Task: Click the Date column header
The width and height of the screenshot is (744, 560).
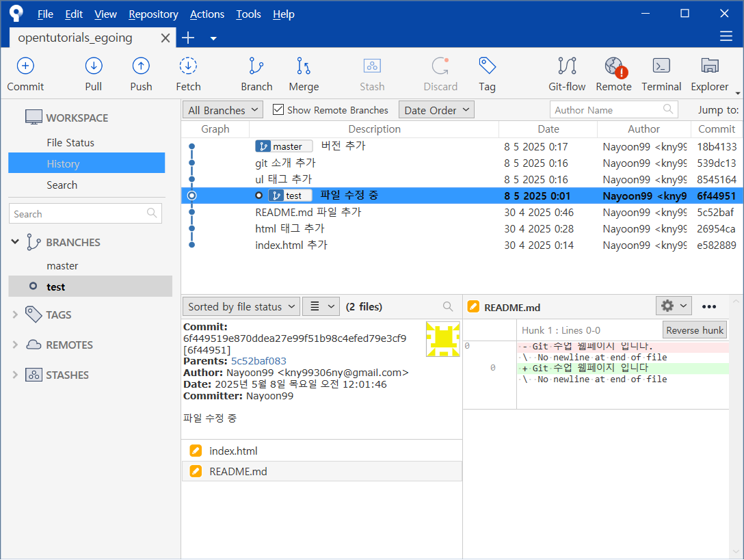Action: 548,129
